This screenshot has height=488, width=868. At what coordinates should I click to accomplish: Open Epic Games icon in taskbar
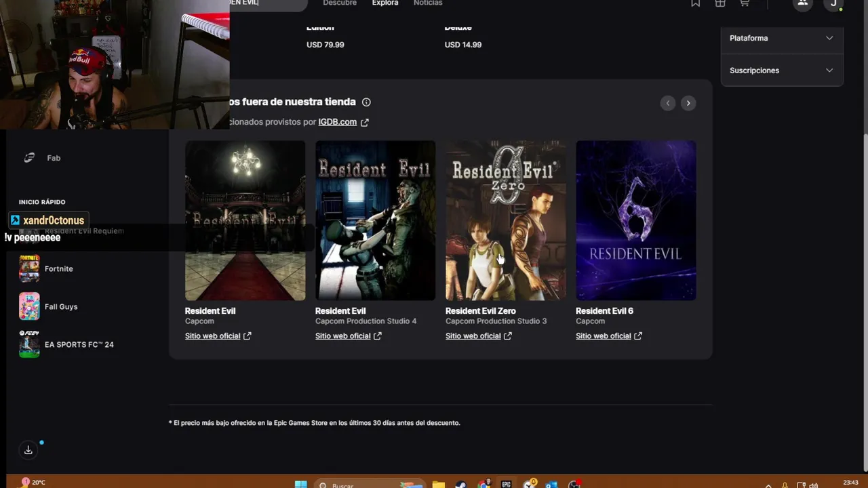click(506, 485)
